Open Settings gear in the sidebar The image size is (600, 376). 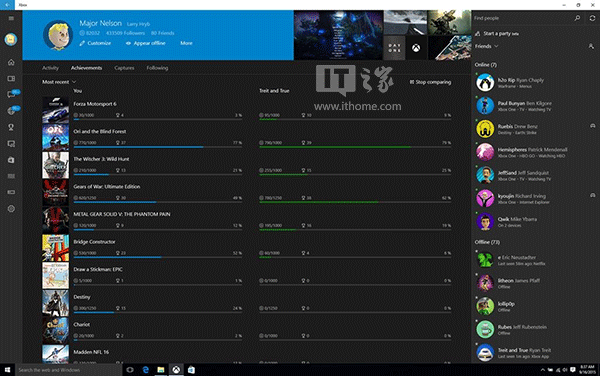coord(11,208)
